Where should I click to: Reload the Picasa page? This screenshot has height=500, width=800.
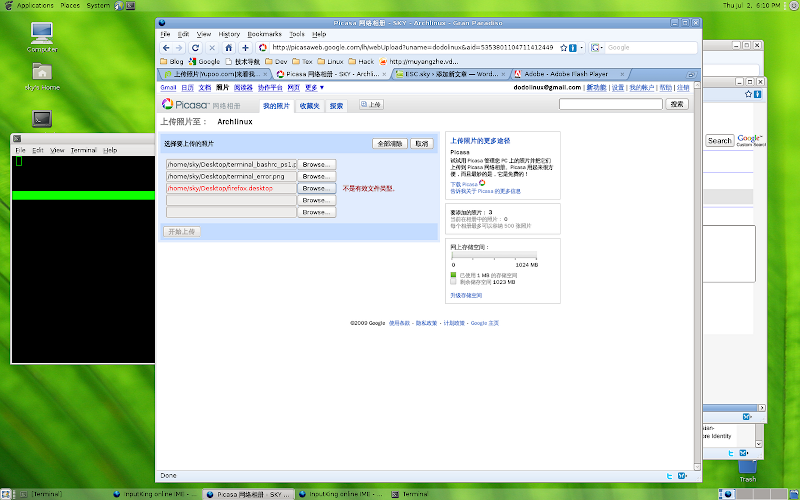pos(195,47)
